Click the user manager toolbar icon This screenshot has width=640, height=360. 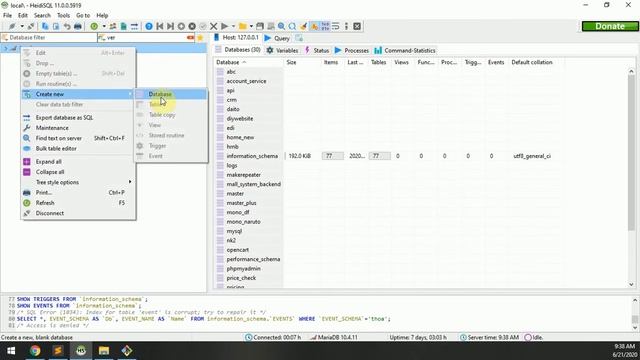point(112,26)
